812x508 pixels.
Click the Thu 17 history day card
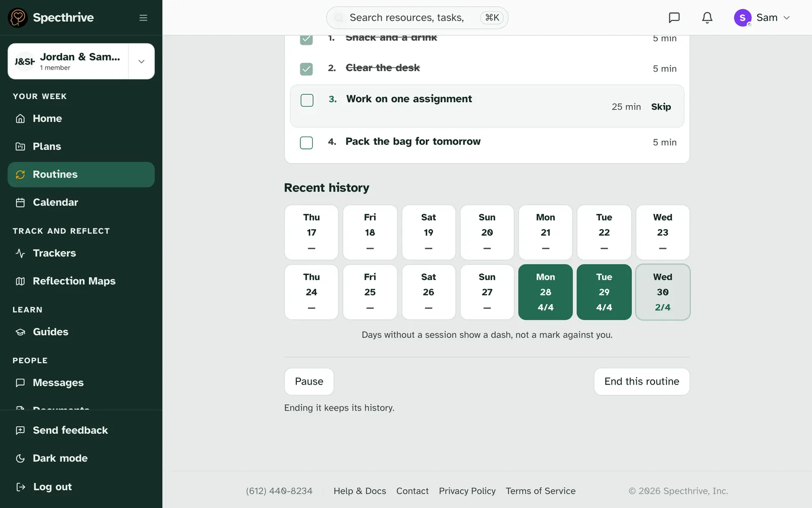point(312,233)
